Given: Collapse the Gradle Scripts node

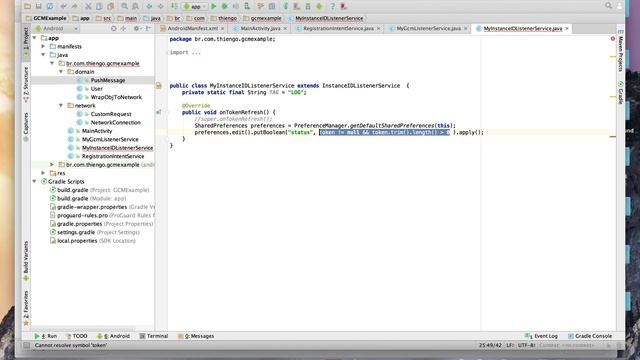Looking at the screenshot, I should 35,182.
